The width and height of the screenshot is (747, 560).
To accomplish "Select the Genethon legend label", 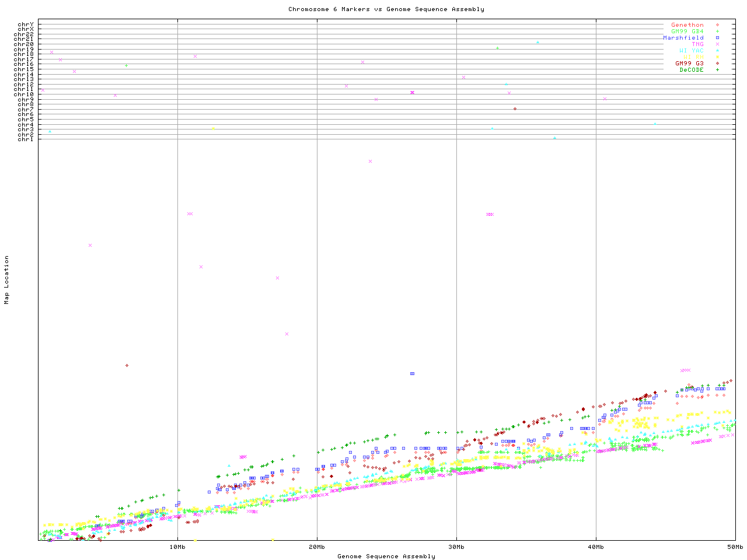I will (687, 25).
